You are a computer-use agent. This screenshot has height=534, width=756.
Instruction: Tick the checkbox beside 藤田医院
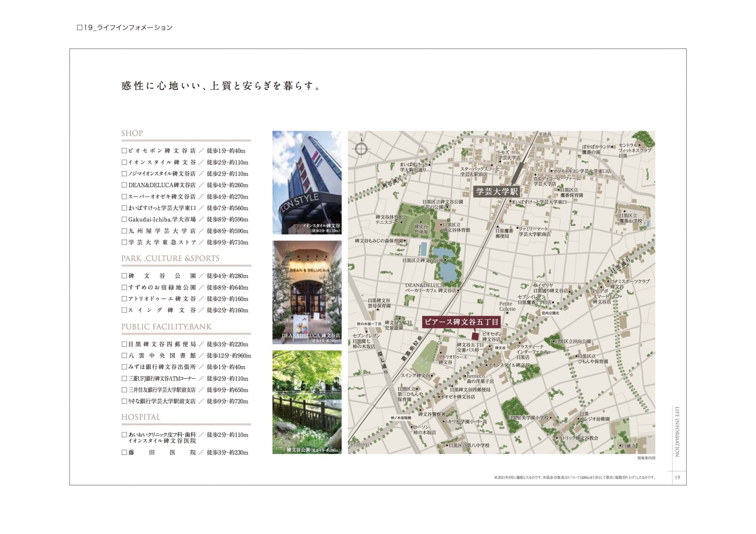point(124,452)
